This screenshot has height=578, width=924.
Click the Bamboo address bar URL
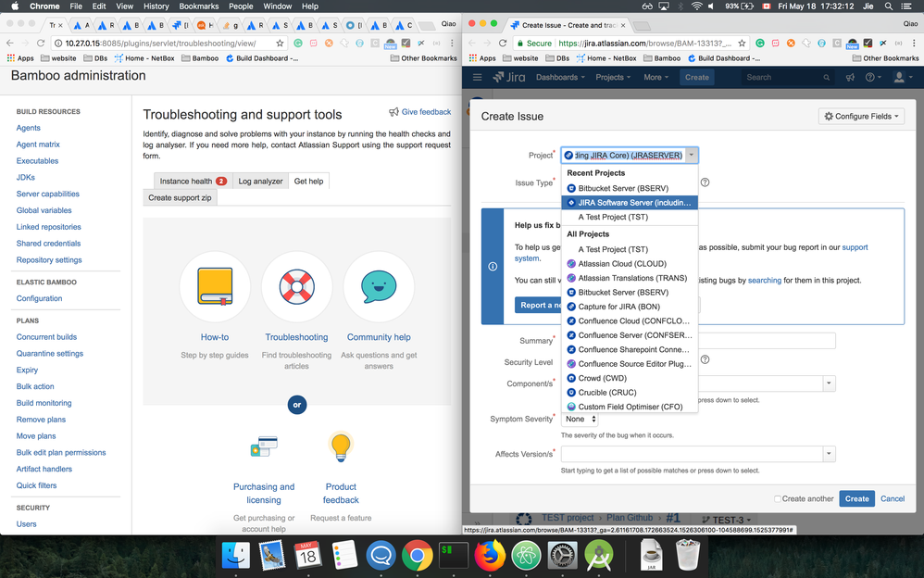tap(160, 43)
